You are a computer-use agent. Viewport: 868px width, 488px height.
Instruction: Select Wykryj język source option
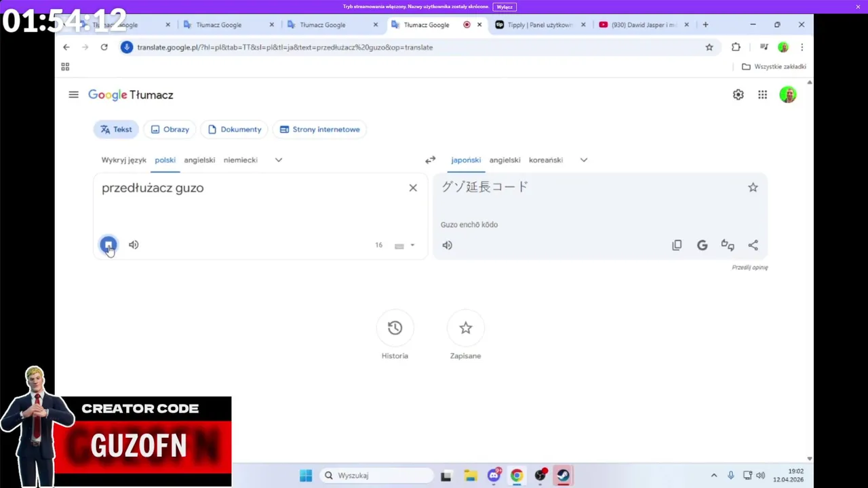coord(123,160)
